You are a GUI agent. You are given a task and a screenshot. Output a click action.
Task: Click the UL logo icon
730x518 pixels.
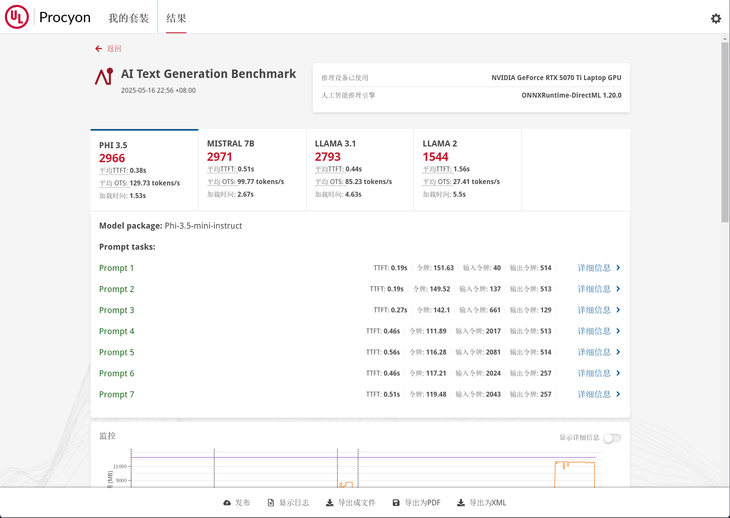coord(17,17)
